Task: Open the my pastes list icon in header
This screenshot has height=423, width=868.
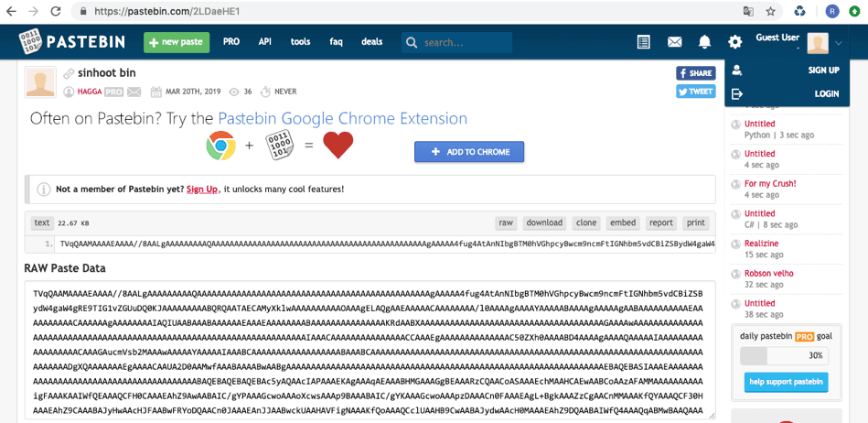Action: click(x=643, y=41)
